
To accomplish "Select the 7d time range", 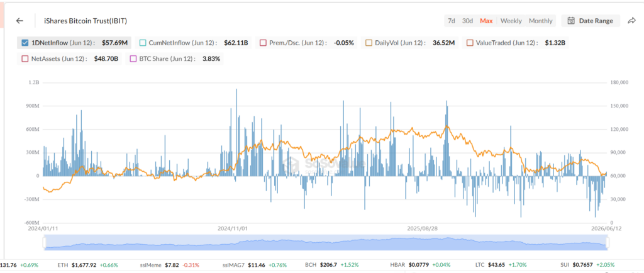I will (452, 21).
